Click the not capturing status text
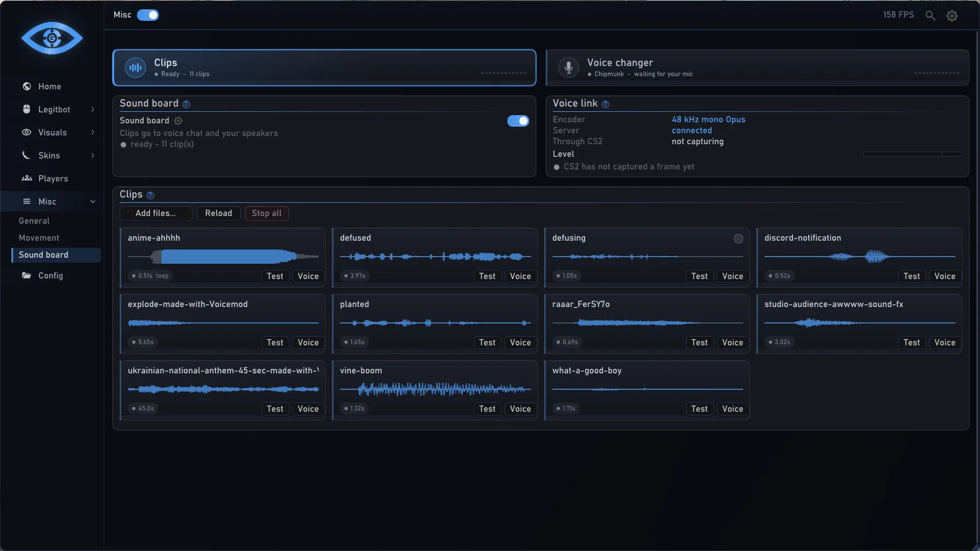980x551 pixels. pyautogui.click(x=698, y=141)
